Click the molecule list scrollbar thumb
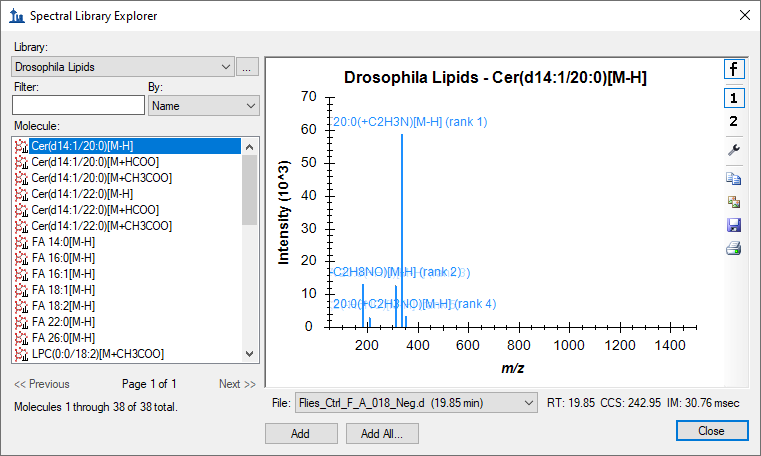 pyautogui.click(x=249, y=190)
